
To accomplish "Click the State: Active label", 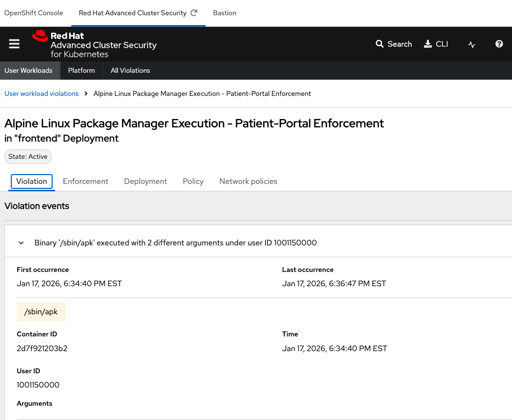I will tap(28, 157).
